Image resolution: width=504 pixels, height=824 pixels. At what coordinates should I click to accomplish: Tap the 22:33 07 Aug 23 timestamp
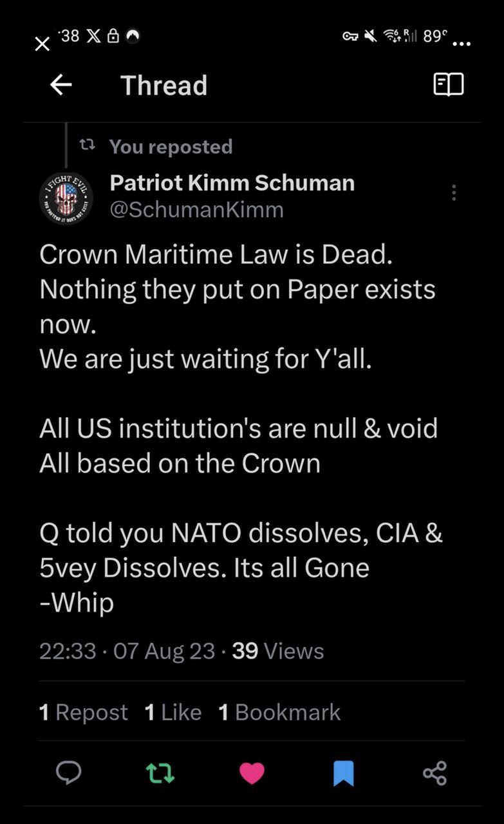[127, 651]
